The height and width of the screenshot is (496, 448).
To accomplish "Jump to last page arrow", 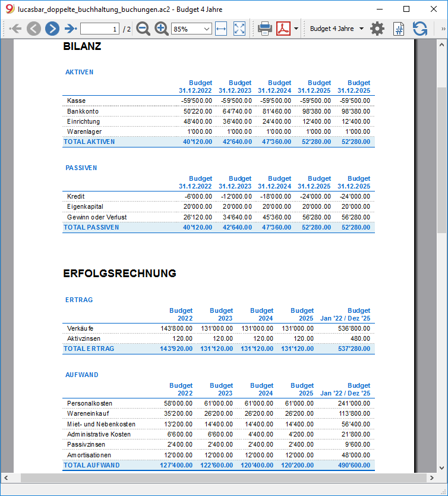I will 71,29.
